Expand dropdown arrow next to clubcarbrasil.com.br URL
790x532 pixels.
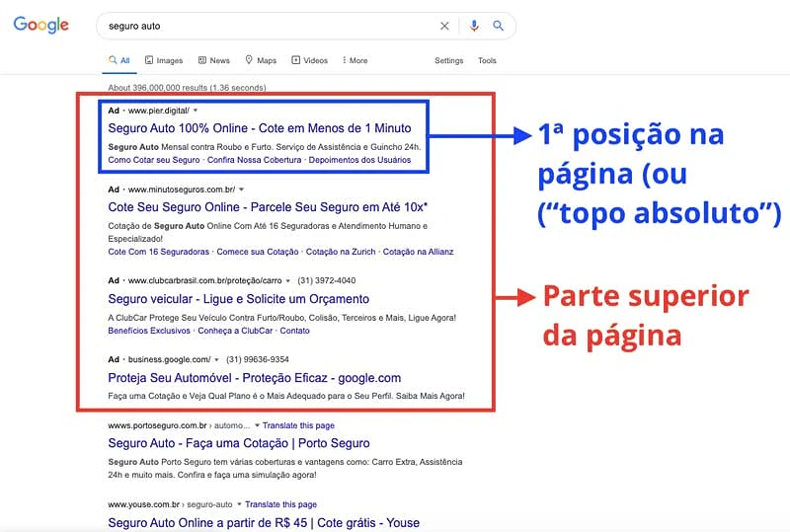pos(287,280)
